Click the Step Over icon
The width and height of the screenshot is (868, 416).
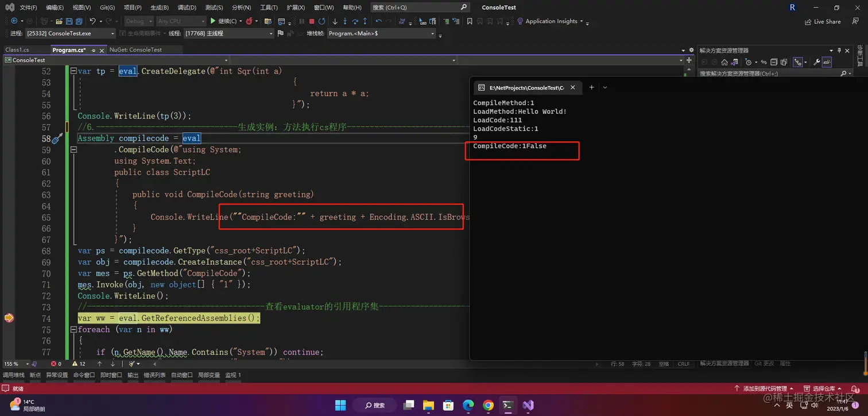355,21
